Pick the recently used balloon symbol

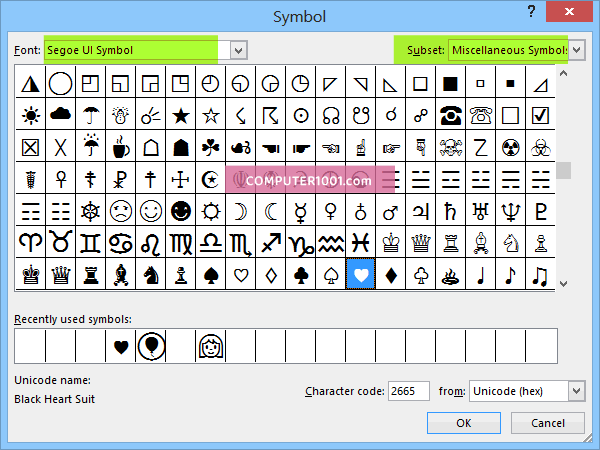click(x=151, y=347)
